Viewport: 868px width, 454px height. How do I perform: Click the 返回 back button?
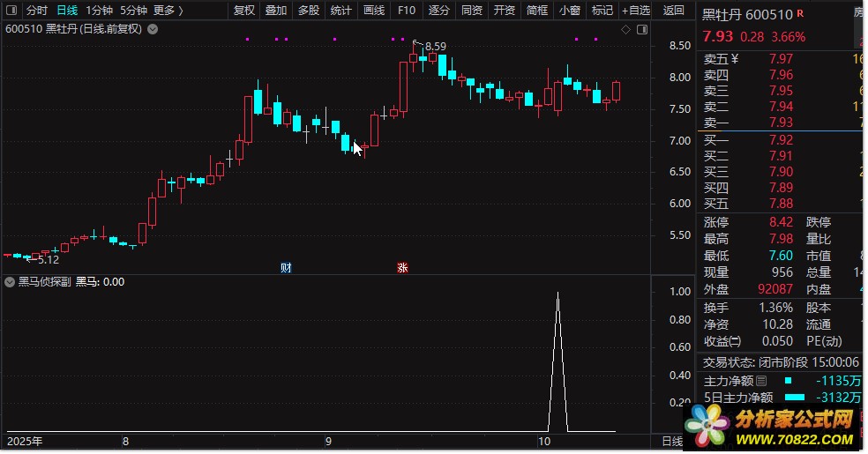[674, 11]
